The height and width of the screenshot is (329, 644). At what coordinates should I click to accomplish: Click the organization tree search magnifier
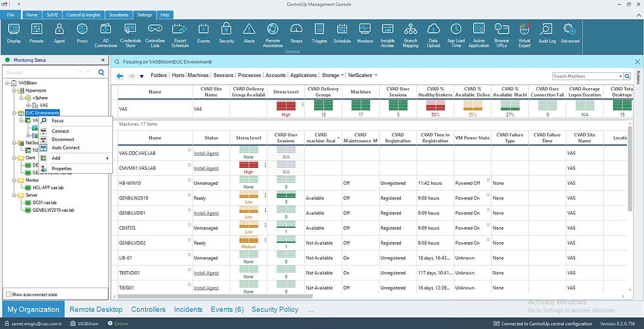[x=101, y=72]
